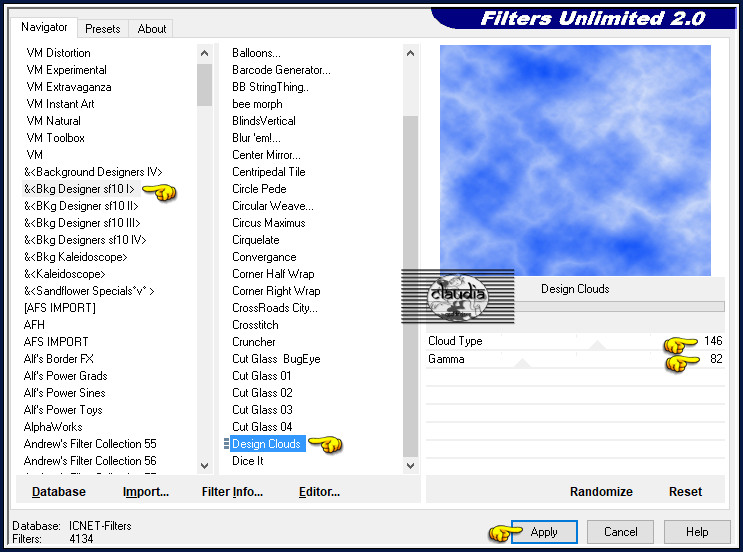743x552 pixels.
Task: Click the category list scrollbar thumb
Action: tap(204, 85)
